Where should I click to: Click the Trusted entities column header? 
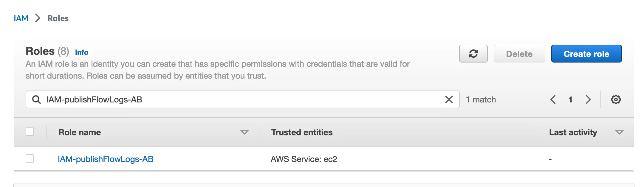[302, 132]
